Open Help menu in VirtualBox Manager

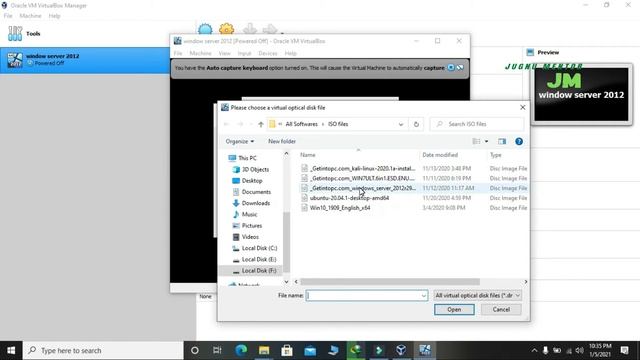pyautogui.click(x=54, y=16)
